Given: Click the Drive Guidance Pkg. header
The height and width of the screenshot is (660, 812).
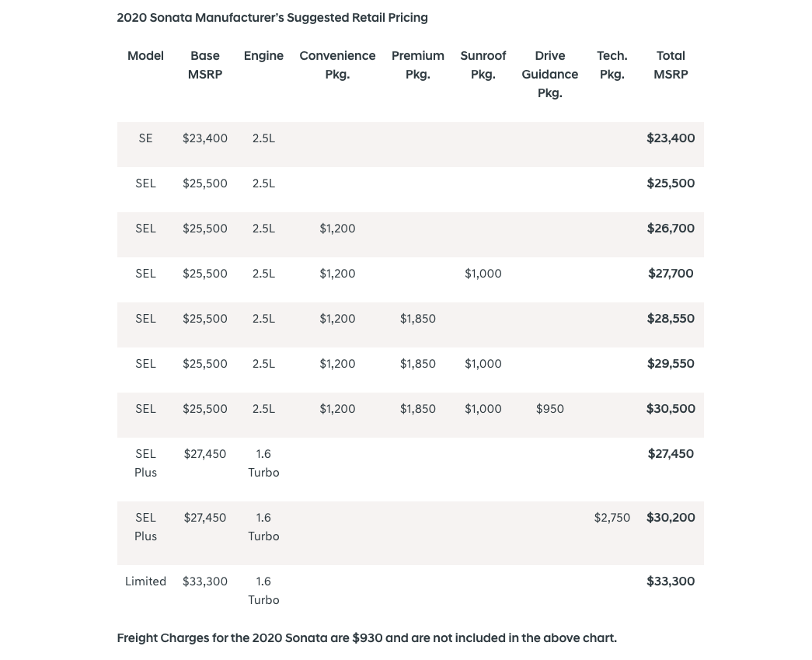Looking at the screenshot, I should (549, 75).
